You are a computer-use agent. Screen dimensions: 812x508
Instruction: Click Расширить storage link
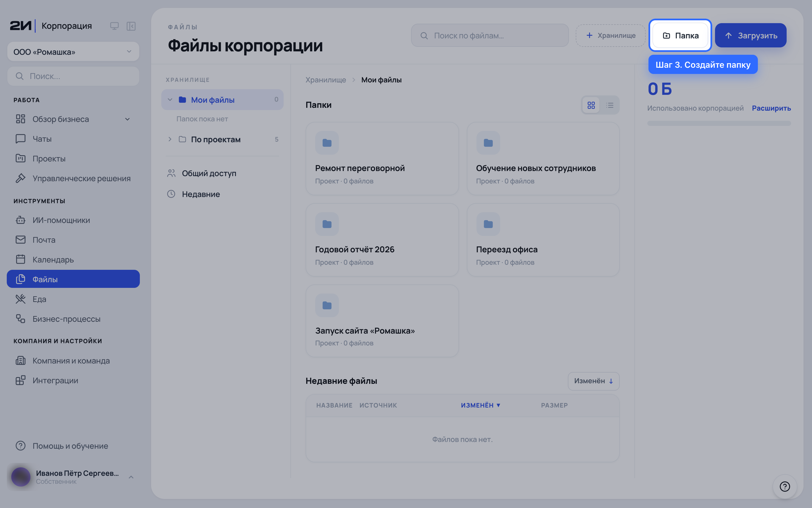[771, 108]
